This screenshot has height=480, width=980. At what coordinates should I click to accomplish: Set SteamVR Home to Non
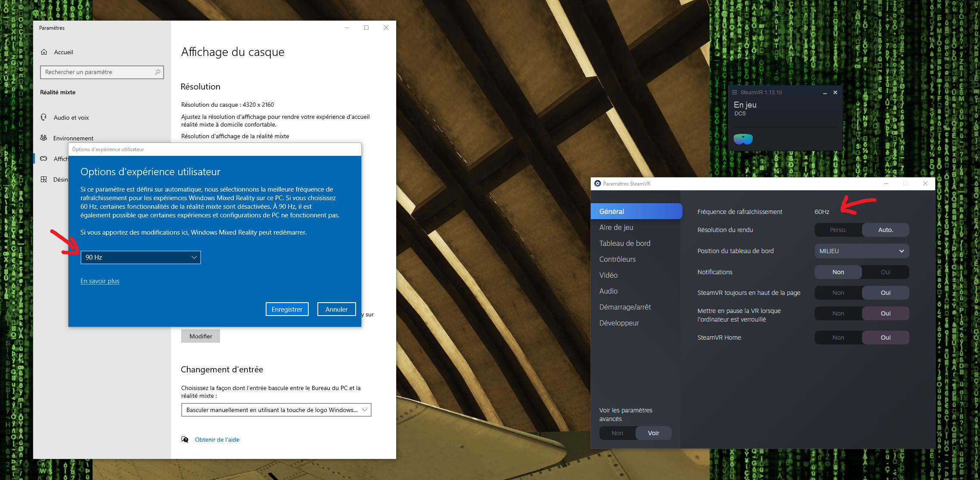[838, 338]
